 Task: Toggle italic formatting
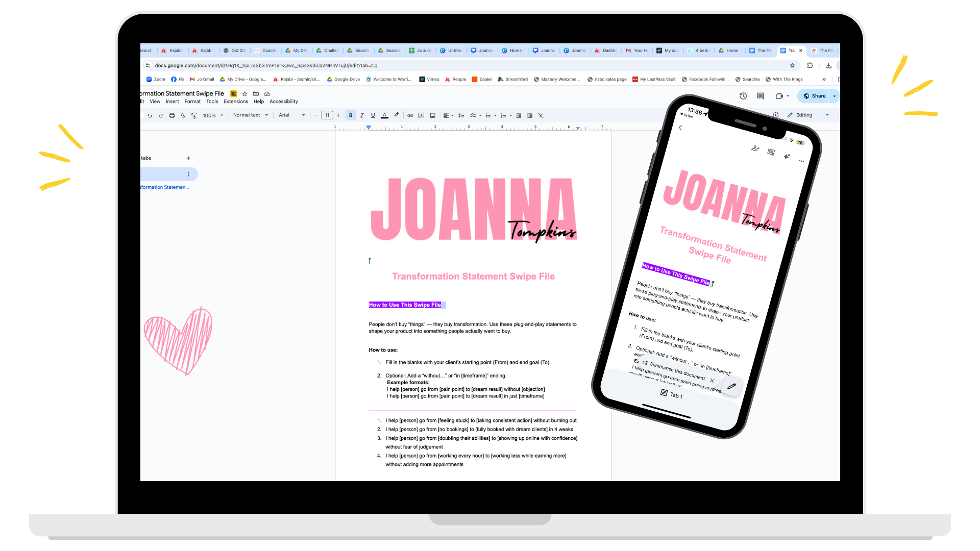coord(362,115)
